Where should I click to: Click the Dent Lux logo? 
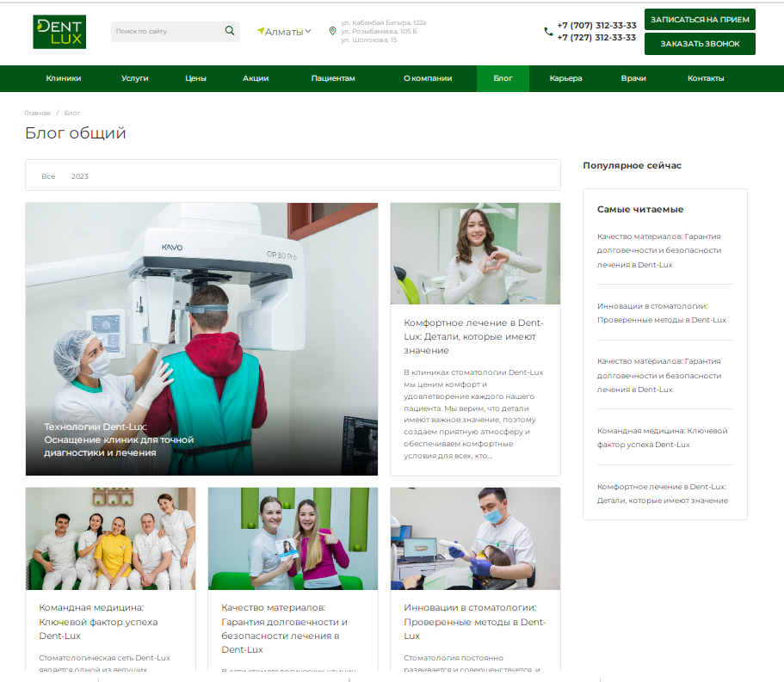click(x=59, y=32)
